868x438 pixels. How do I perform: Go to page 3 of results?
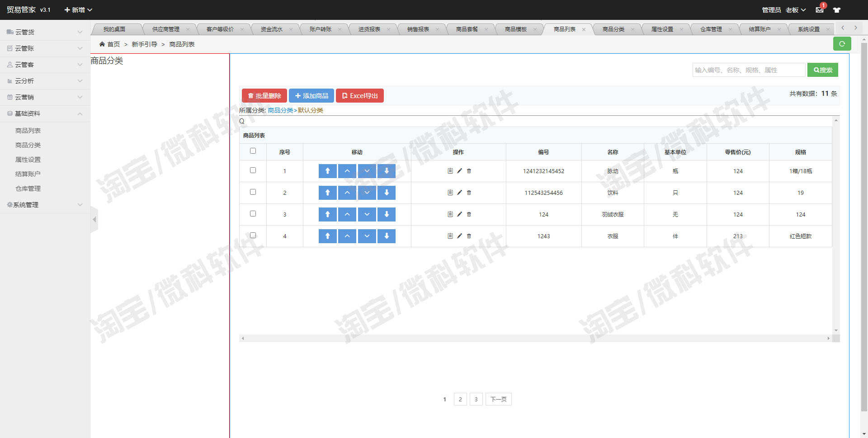tap(476, 399)
